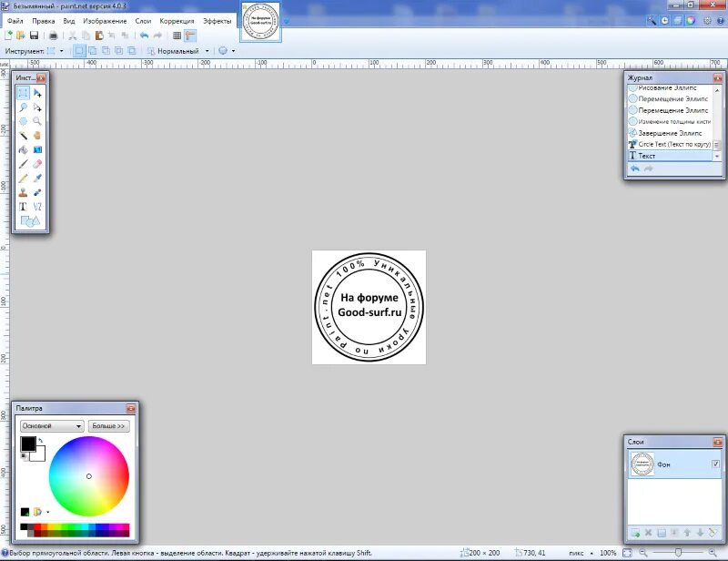Open the Изображение menu
The width and height of the screenshot is (728, 561).
point(105,21)
